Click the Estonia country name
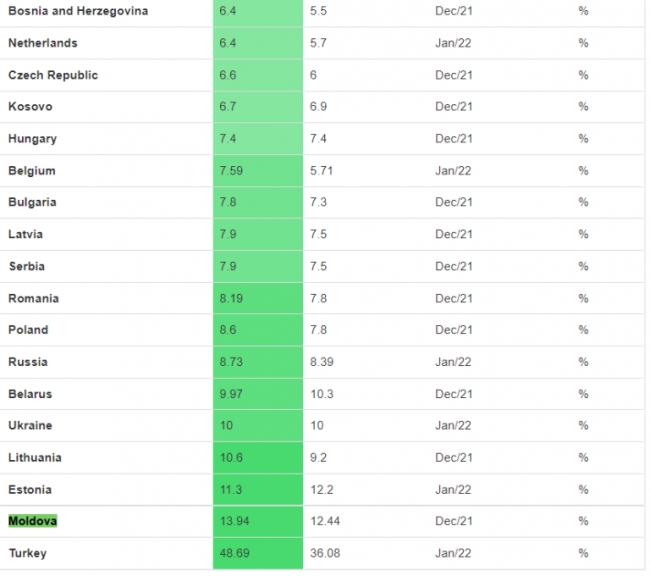 [30, 489]
